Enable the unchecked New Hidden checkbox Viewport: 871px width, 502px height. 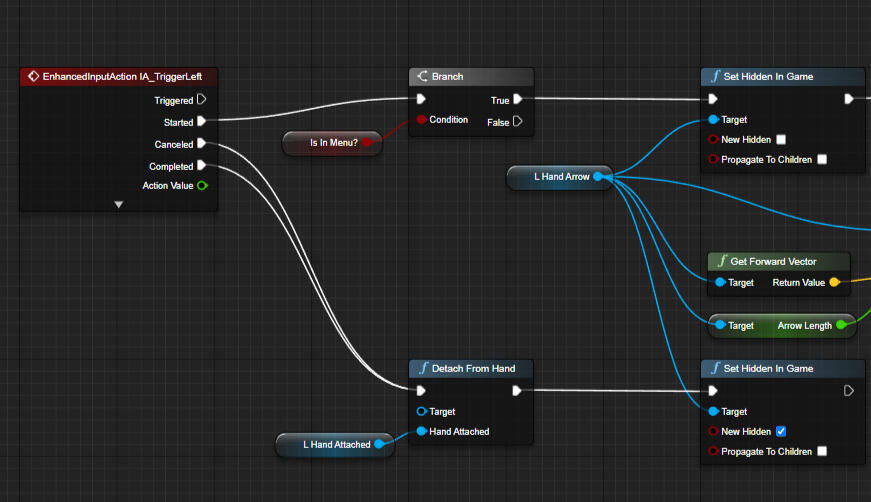click(x=781, y=139)
